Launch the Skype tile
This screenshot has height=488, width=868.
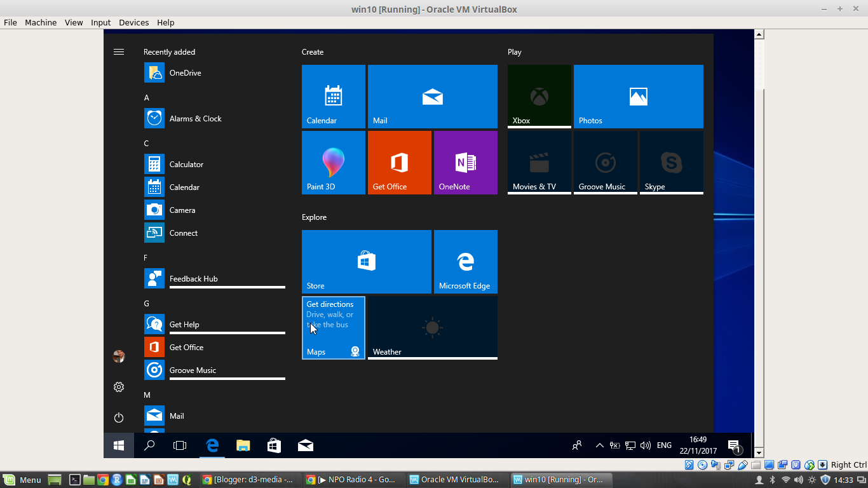click(x=671, y=162)
